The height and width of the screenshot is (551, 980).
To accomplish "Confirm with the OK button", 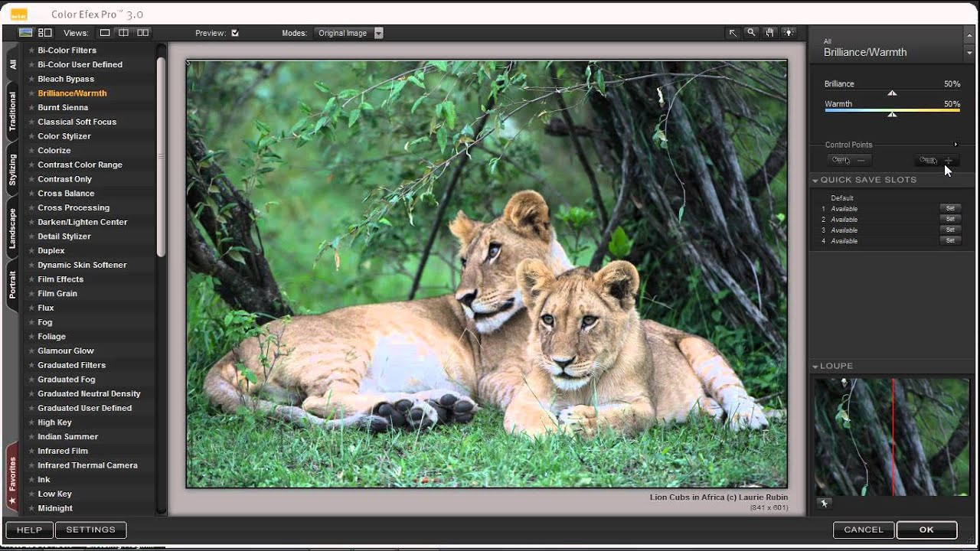I will (926, 530).
